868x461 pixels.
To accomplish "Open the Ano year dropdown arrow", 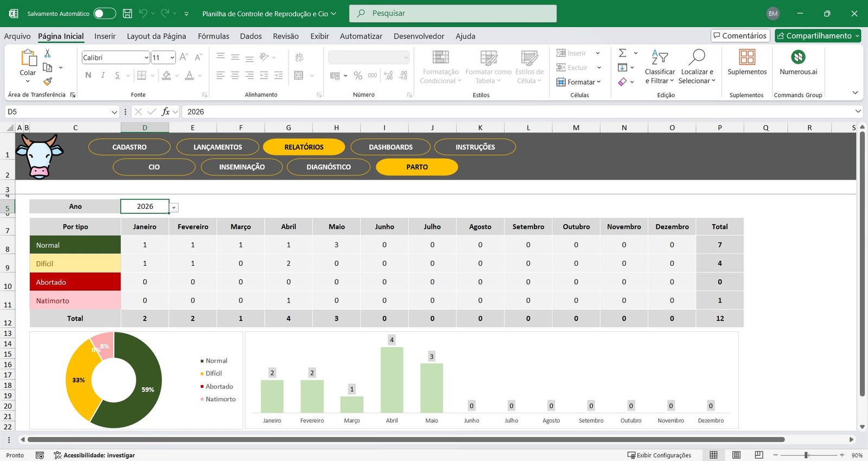I will point(174,208).
